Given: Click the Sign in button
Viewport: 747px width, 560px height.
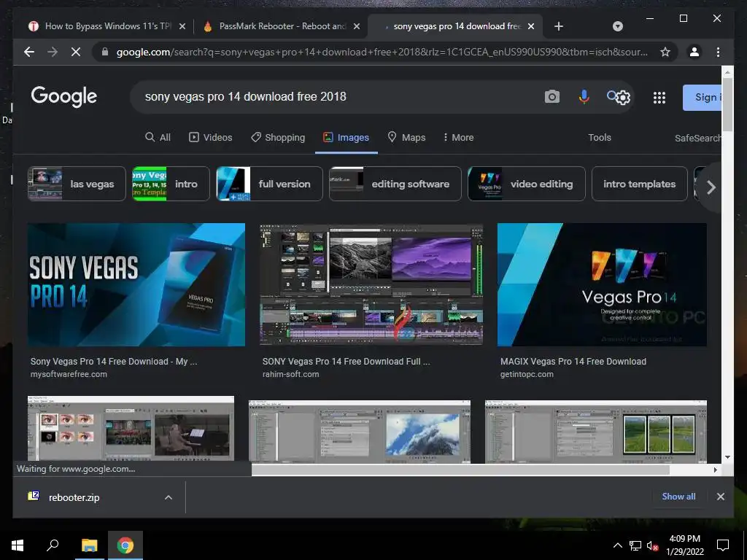Looking at the screenshot, I should click(x=703, y=98).
